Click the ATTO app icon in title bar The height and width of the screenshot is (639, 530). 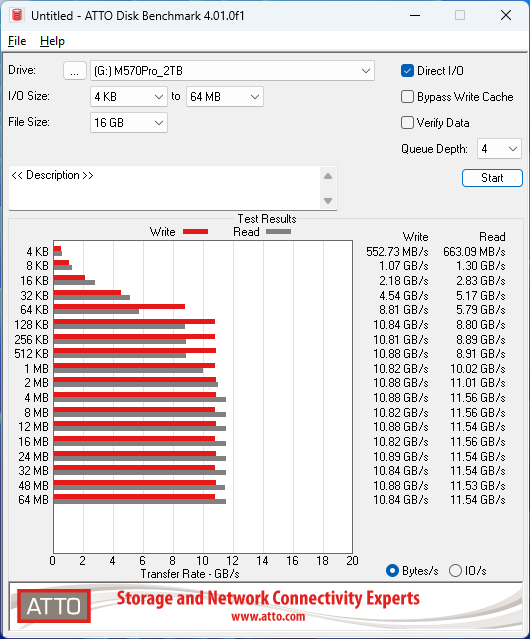(x=17, y=15)
